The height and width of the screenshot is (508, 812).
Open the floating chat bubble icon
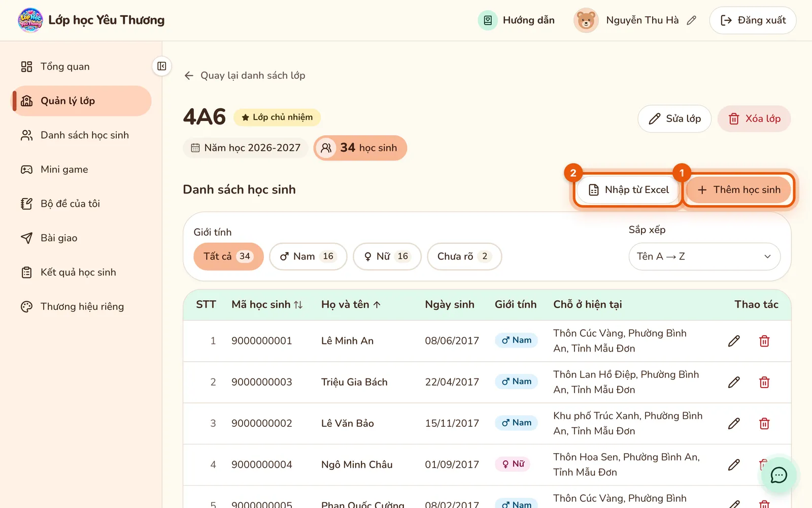(779, 475)
